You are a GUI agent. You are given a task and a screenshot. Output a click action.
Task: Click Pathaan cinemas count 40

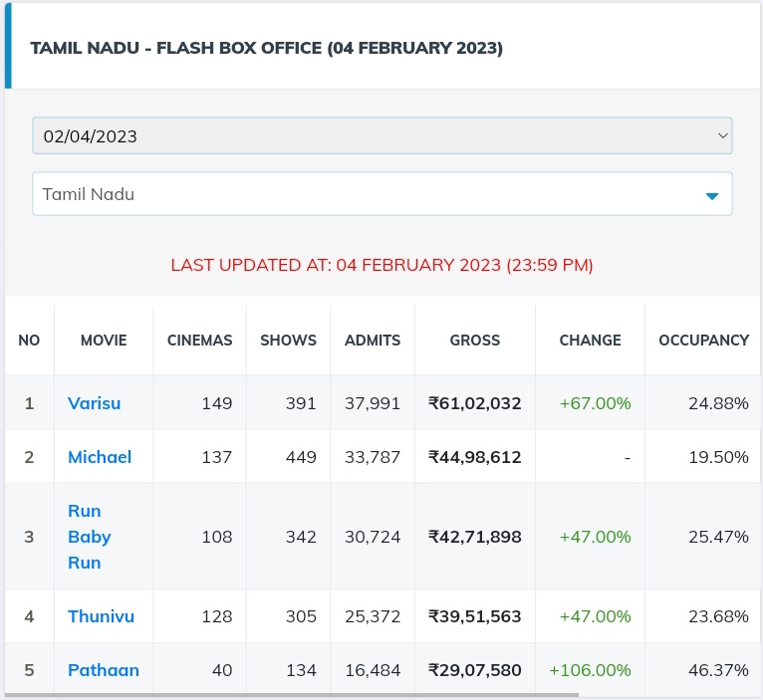pyautogui.click(x=222, y=670)
